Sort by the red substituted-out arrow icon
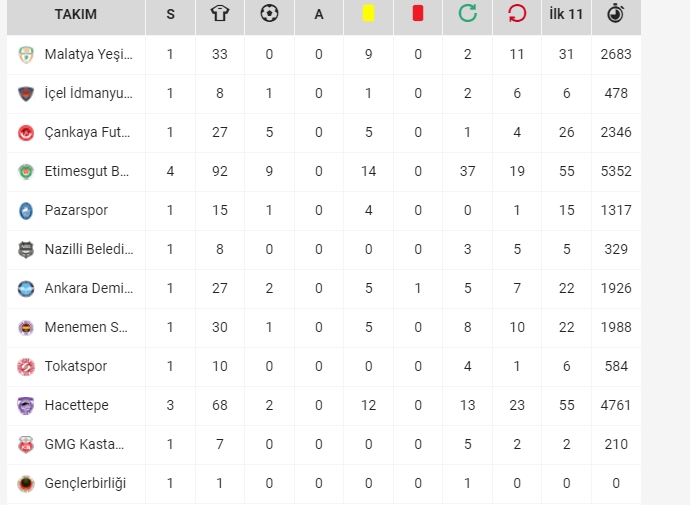 (x=517, y=14)
